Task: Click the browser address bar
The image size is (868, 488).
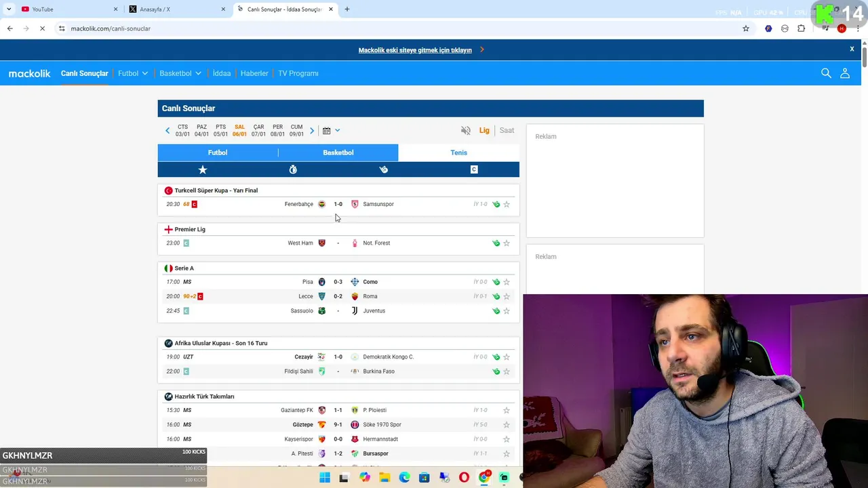Action: pos(400,28)
